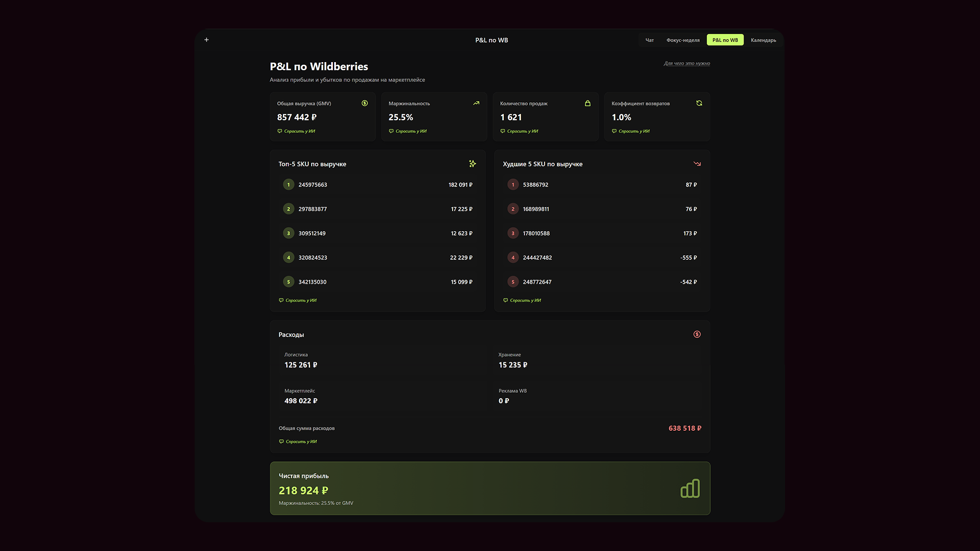Screen dimensions: 980x551
Task: Click the downtrend icon in Худшие 5 SKU panel
Action: pyautogui.click(x=697, y=164)
